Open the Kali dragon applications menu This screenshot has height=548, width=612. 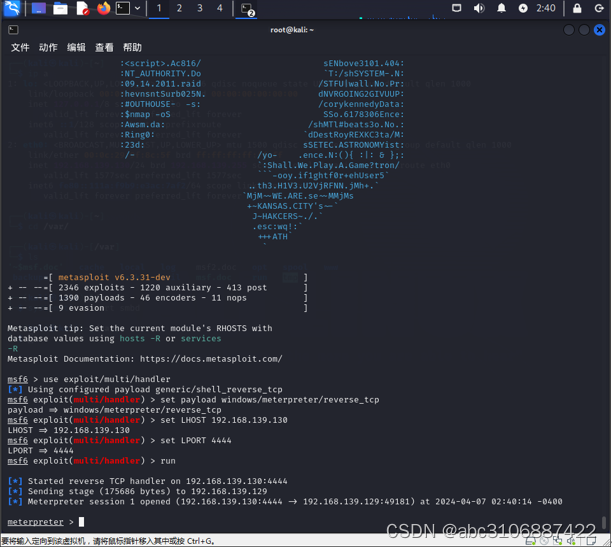click(12, 8)
